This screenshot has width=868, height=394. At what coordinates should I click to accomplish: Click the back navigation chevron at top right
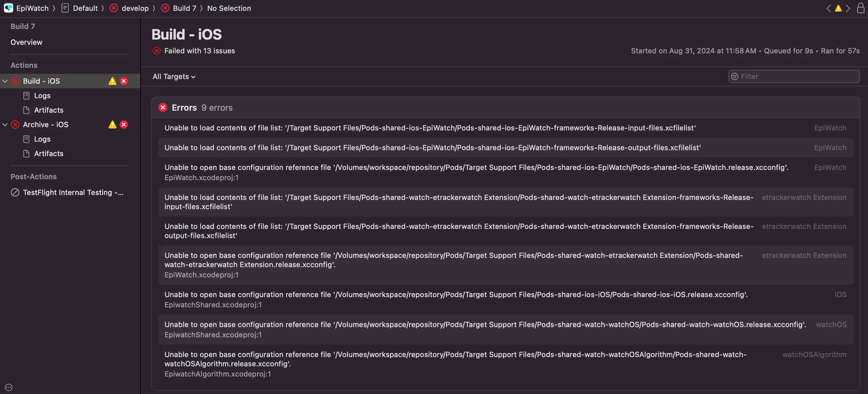pyautogui.click(x=829, y=9)
